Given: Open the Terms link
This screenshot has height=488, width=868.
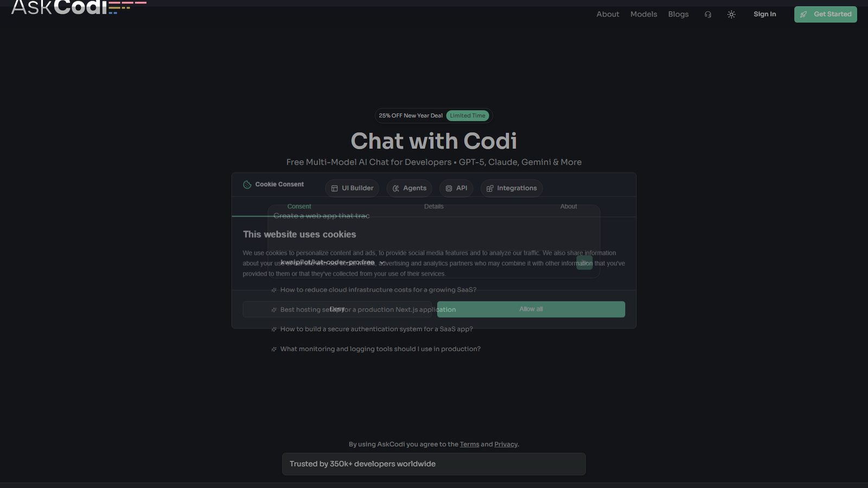Looking at the screenshot, I should pos(469,444).
